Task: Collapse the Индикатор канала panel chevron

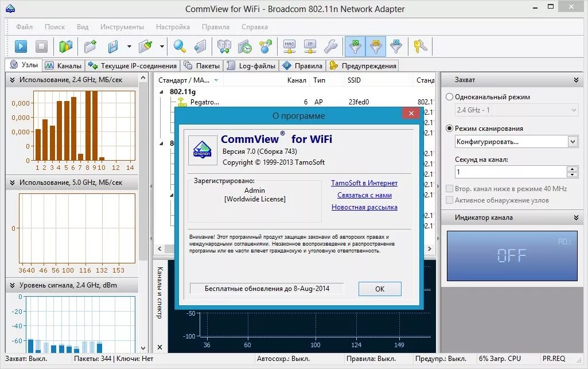Action: point(576,217)
